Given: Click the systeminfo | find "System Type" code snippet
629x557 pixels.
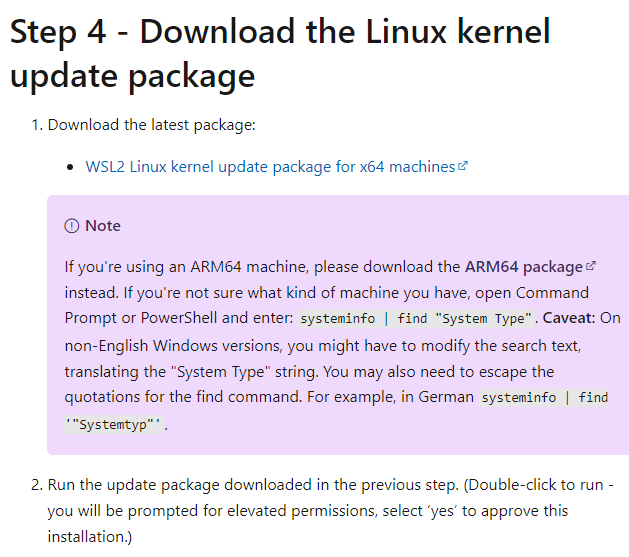Looking at the screenshot, I should tap(416, 319).
